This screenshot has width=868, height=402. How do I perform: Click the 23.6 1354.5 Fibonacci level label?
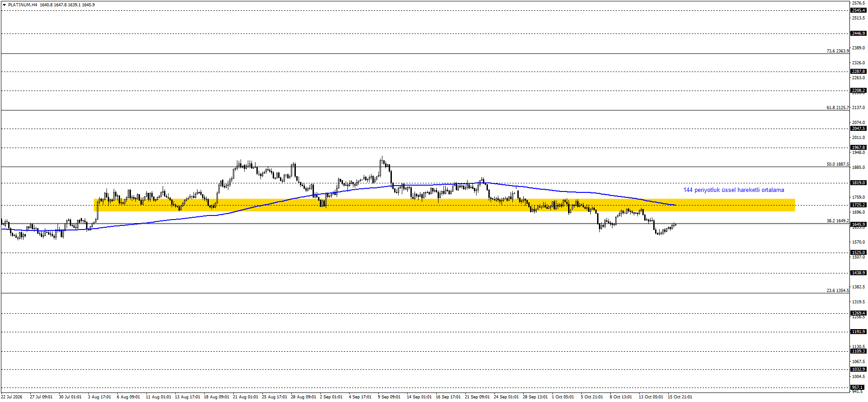point(838,291)
